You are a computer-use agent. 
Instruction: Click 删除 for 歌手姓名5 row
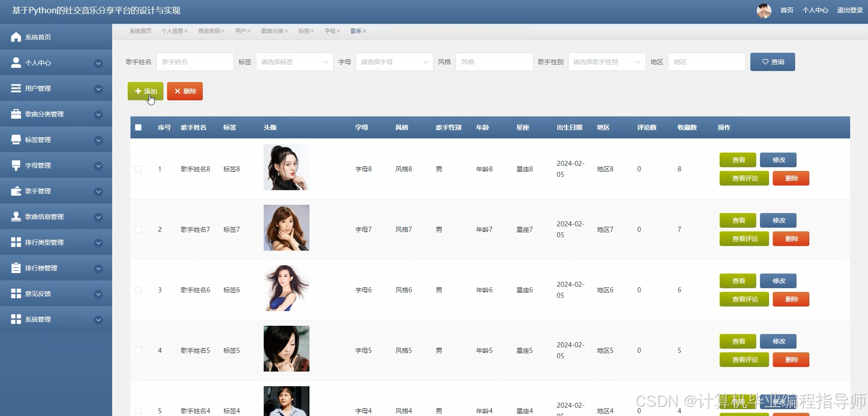[791, 360]
